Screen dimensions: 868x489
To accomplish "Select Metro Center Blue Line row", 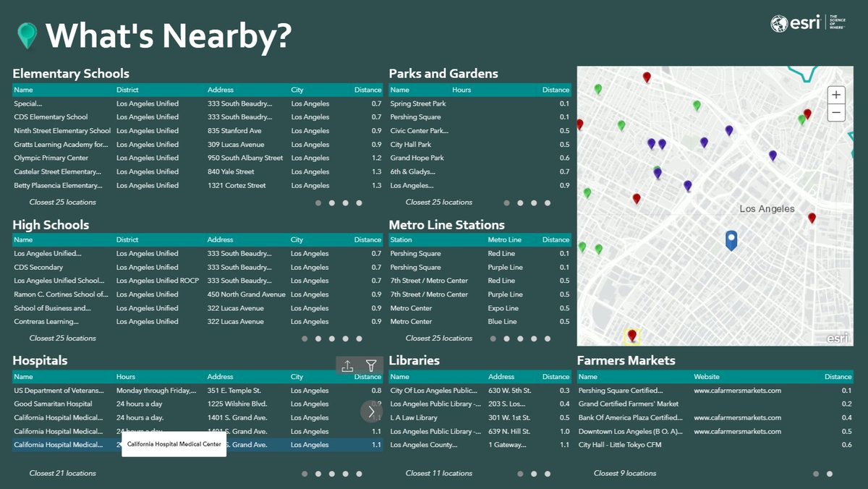I will (480, 321).
